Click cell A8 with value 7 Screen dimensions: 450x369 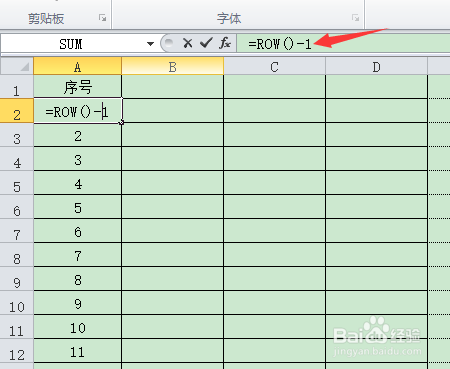78,255
